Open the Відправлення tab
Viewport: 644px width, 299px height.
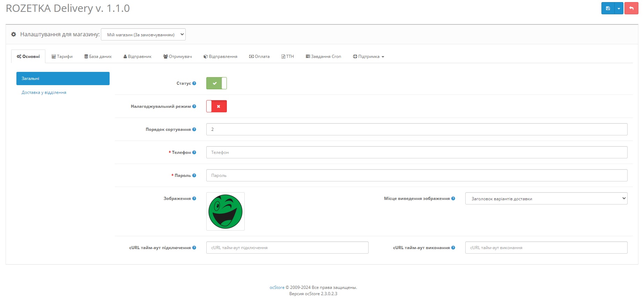pos(221,57)
